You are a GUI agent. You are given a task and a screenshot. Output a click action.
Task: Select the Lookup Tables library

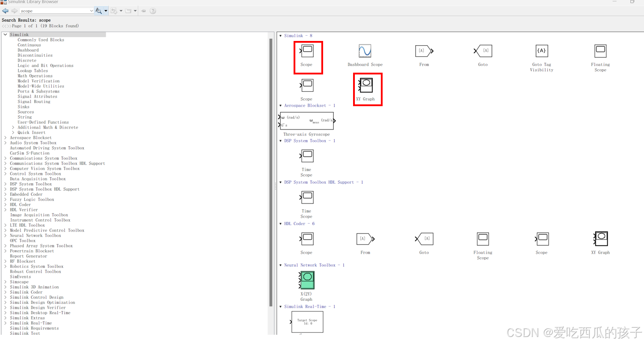tap(33, 71)
